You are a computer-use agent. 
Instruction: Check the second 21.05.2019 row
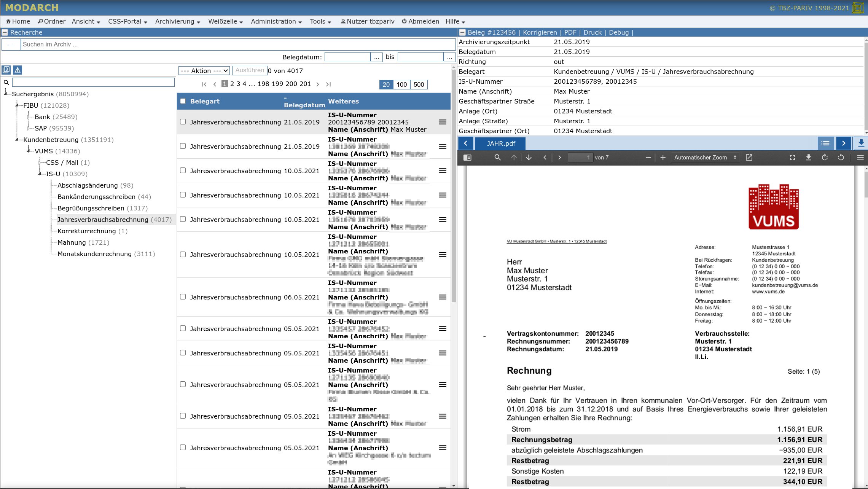pos(183,146)
